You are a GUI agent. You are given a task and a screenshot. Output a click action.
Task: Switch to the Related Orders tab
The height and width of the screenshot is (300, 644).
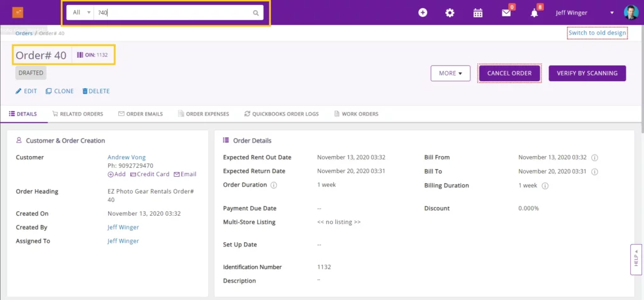coord(77,114)
